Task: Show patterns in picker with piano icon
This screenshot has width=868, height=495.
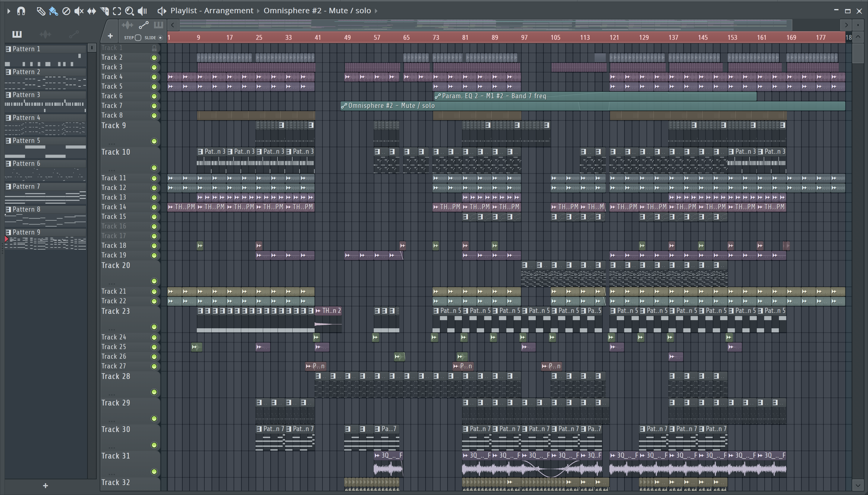Action: [x=17, y=34]
